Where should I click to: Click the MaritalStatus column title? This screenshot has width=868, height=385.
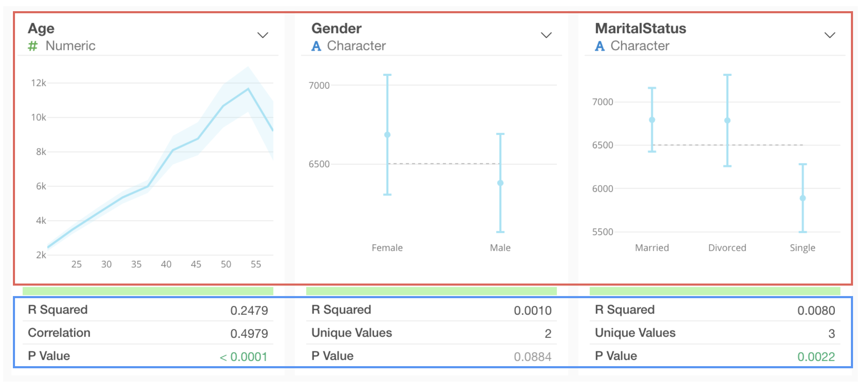tap(640, 29)
